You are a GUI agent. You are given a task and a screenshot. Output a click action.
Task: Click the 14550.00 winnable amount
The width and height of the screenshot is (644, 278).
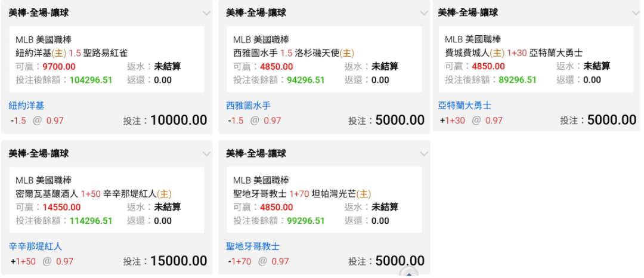pos(61,208)
